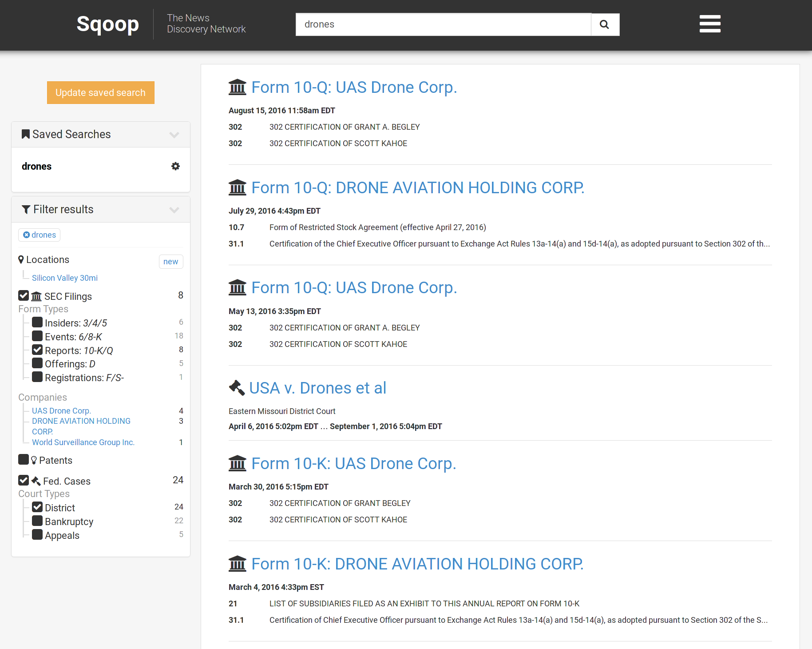Image resolution: width=812 pixels, height=649 pixels.
Task: Click the Sqoop logo
Action: (107, 24)
